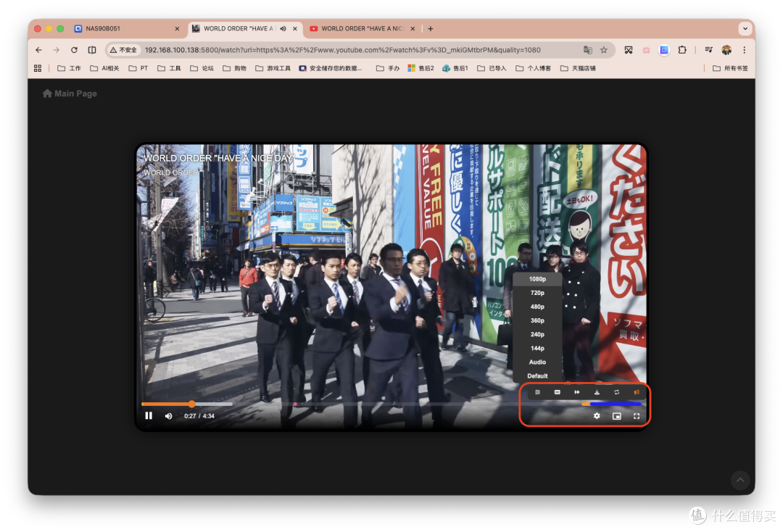The width and height of the screenshot is (783, 532).
Task: Click the chapters list icon in player toolbar
Action: (x=538, y=392)
